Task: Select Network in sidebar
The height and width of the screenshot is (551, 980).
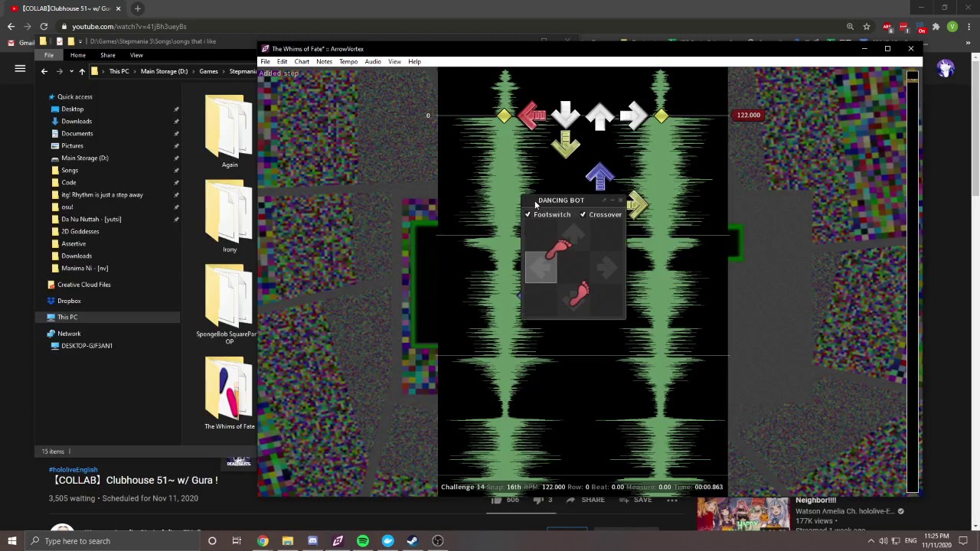Action: (68, 334)
